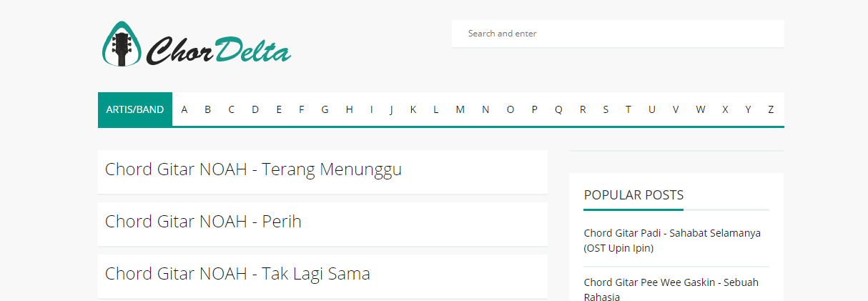Viewport: 868px width, 301px height.
Task: Select letter W in artist index
Action: coord(701,109)
